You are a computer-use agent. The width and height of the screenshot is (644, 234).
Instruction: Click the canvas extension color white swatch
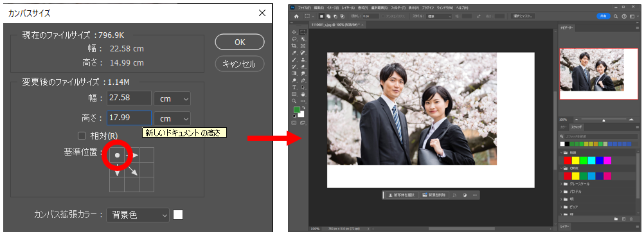[178, 215]
